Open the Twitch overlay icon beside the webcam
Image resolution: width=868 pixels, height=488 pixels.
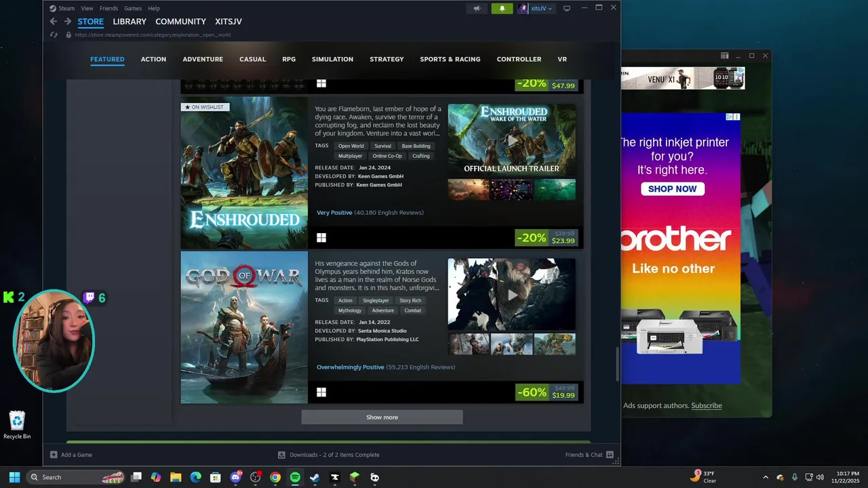pos(89,298)
